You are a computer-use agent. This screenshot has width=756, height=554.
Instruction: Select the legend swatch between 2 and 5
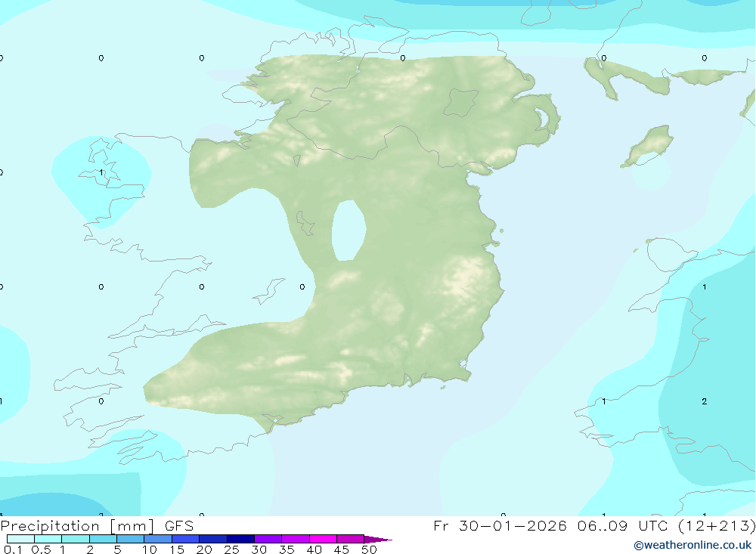(x=103, y=539)
